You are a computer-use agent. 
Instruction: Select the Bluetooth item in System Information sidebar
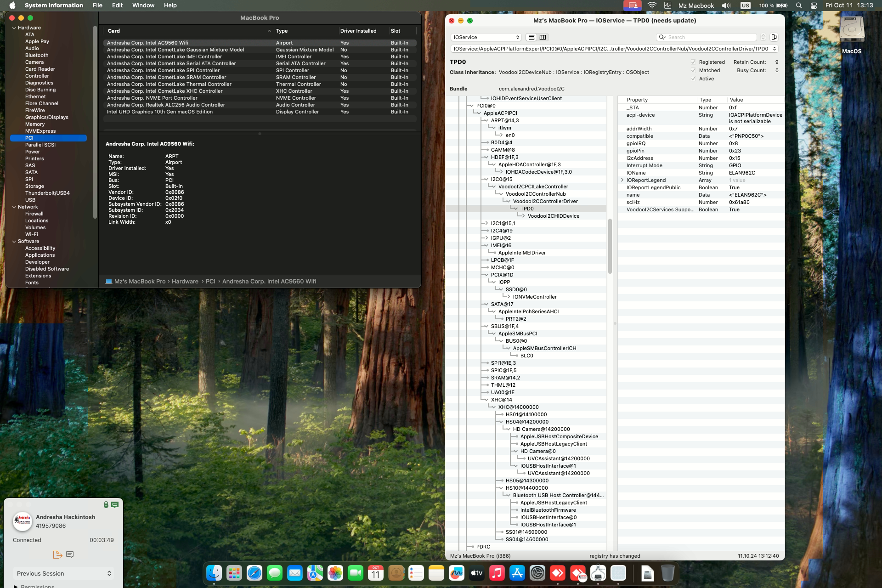[37, 56]
